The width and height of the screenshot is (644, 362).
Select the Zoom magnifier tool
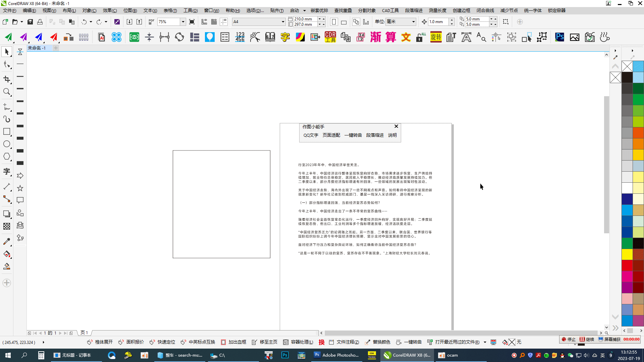point(7,92)
